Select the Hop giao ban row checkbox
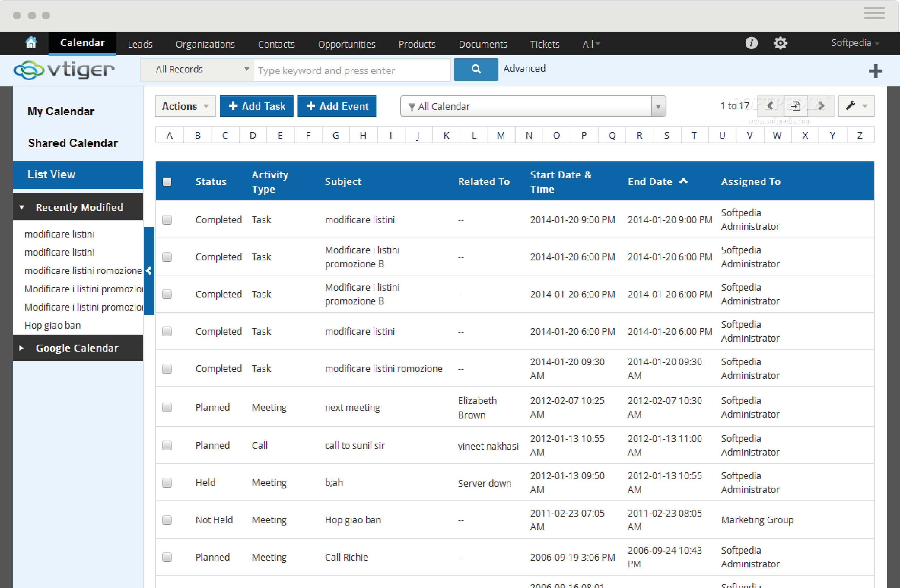This screenshot has height=588, width=900. [x=167, y=520]
